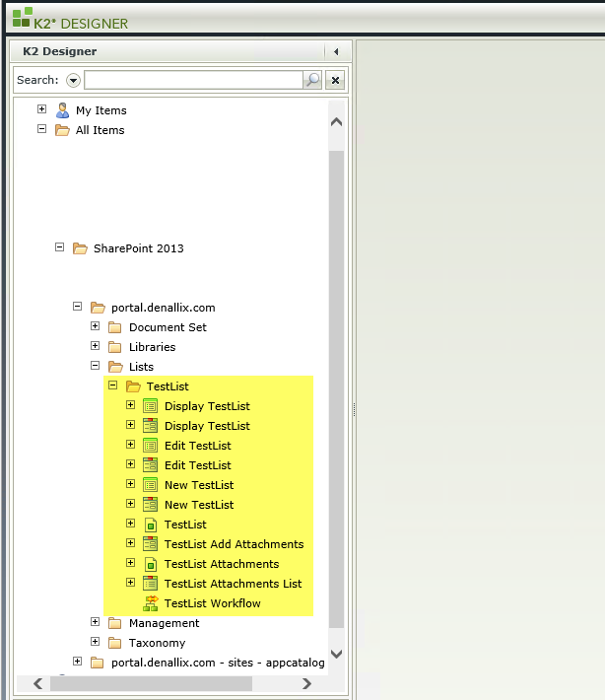Select the TestList Workflow label
The image size is (605, 700).
[x=213, y=603]
